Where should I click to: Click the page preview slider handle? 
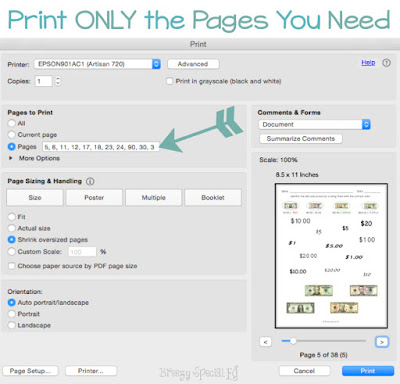(x=293, y=341)
